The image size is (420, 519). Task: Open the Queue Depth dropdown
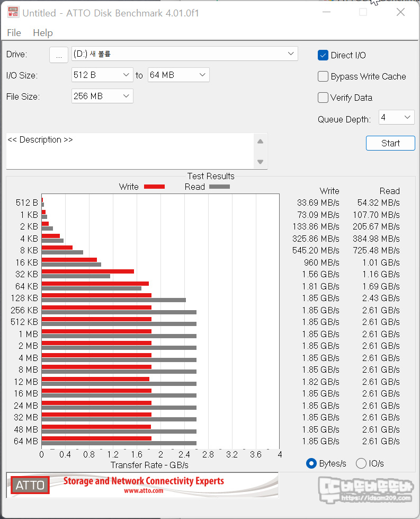point(396,117)
